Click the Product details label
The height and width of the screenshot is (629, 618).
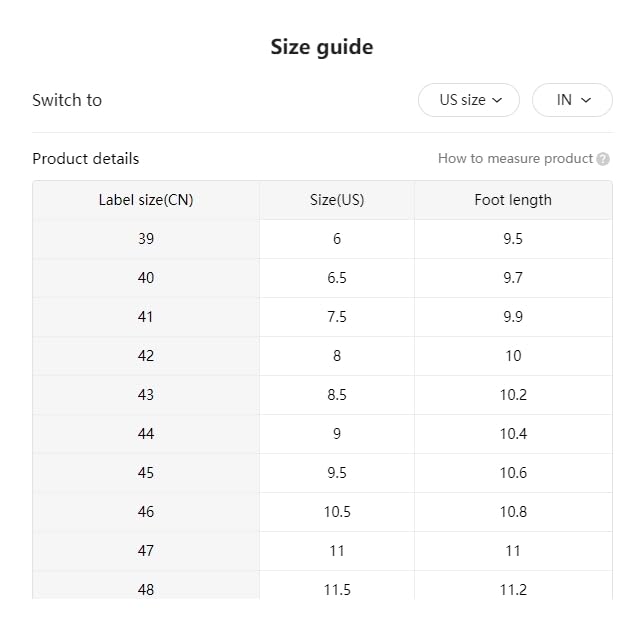coord(86,159)
